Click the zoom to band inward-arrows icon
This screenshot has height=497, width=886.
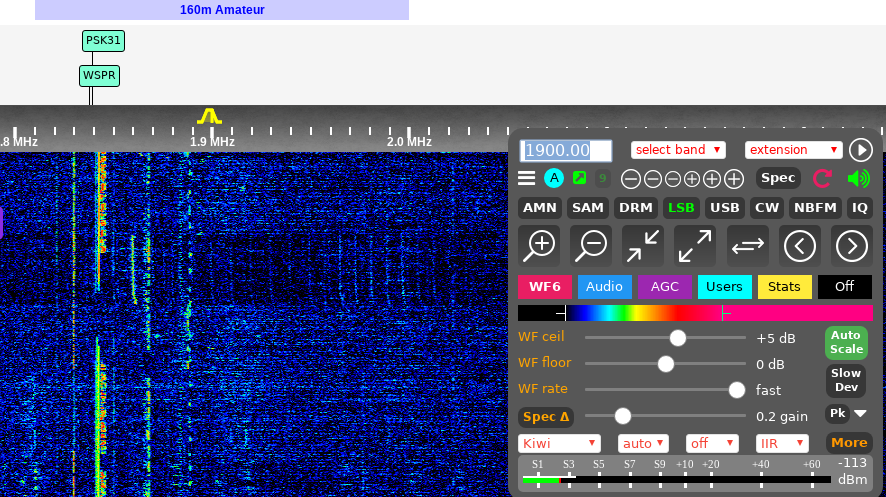(x=643, y=245)
